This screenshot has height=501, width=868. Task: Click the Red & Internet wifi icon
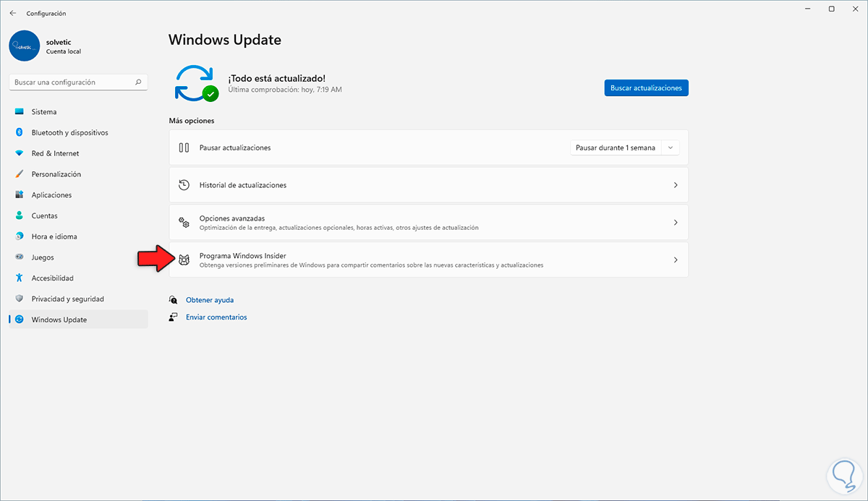[x=19, y=153]
